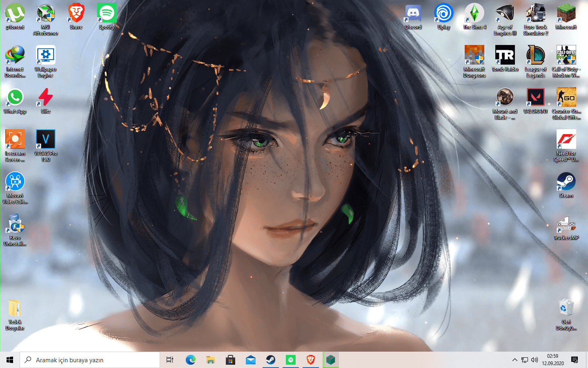Screen dimensions: 588x368
Task: Select the VEGAS Pro 15.0 icon
Action: point(46,146)
